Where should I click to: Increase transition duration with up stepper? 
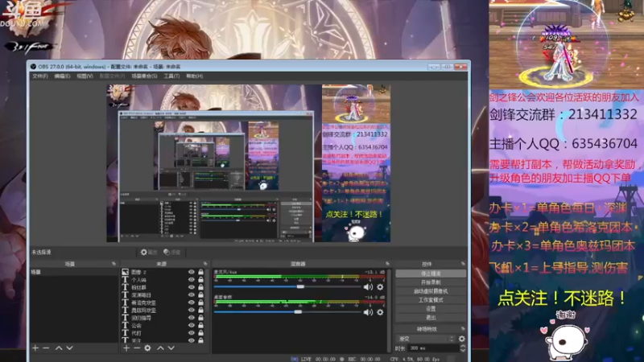point(463,346)
